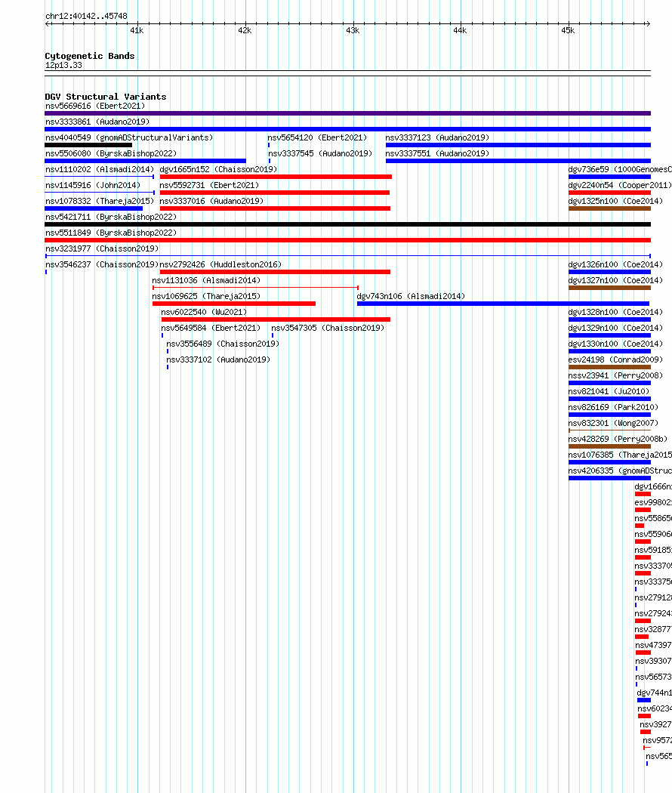Click the 41k mark on ruler
Screen dimensions: 672x793
point(137,30)
